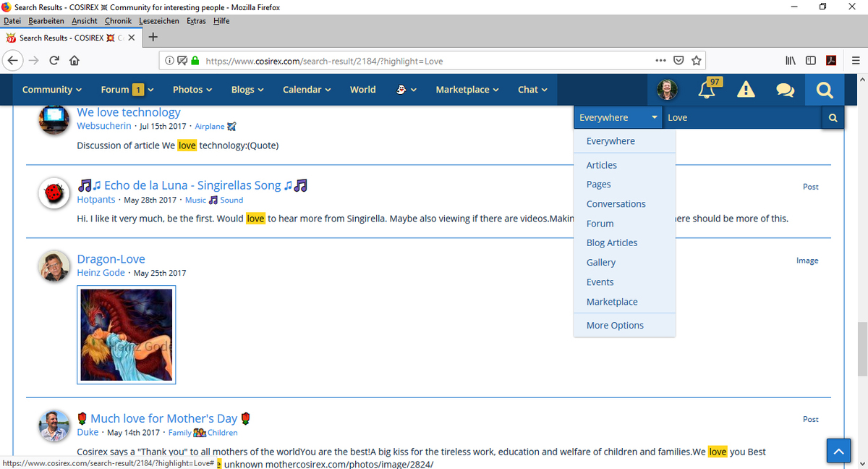Click Firefox forward arrow button
This screenshot has width=868, height=469.
point(34,61)
